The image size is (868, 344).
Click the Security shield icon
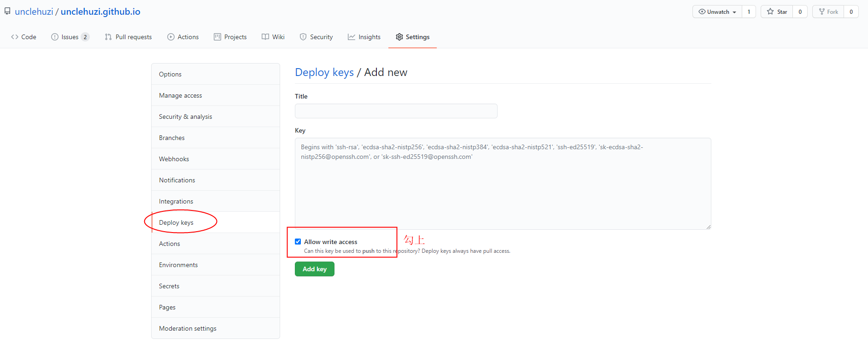point(303,37)
